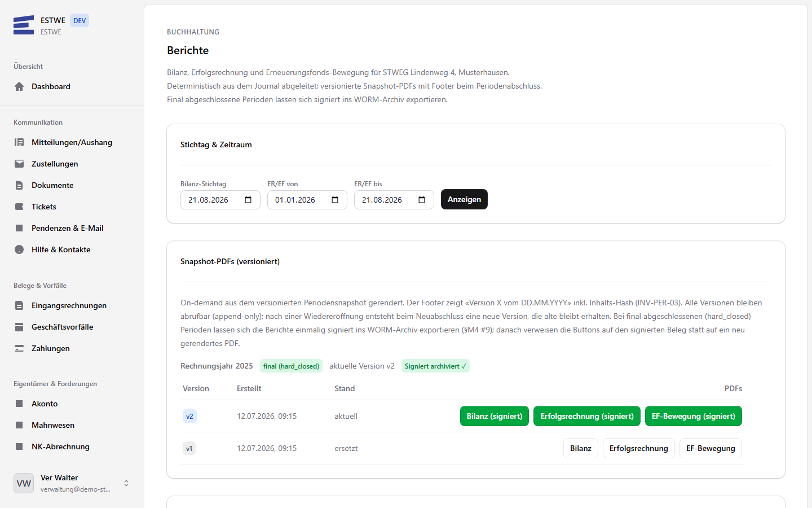Click the Rechnungsjahr 2025 label
Image resolution: width=812 pixels, height=508 pixels.
pyautogui.click(x=217, y=366)
